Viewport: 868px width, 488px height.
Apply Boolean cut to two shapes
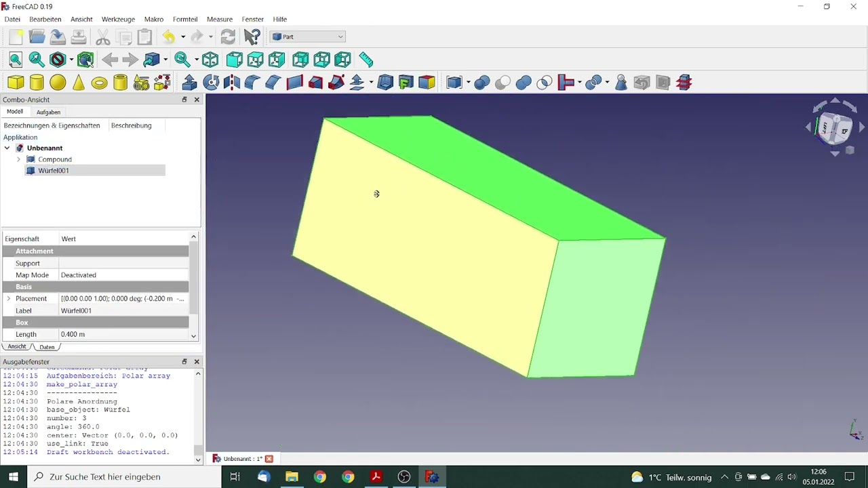pyautogui.click(x=502, y=83)
